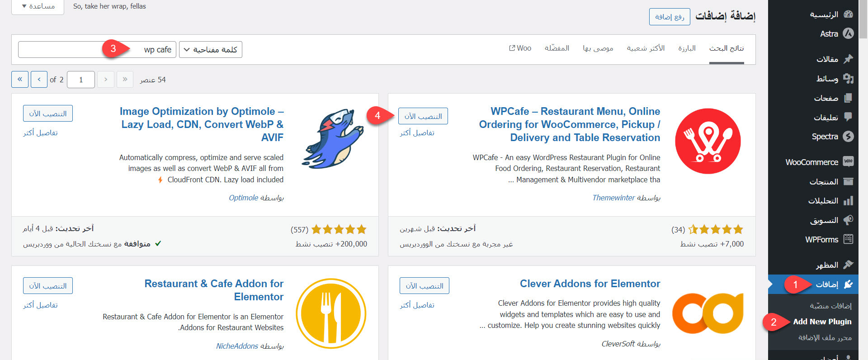Go to the last results page
Viewport: 868px width, 360px height.
point(20,80)
